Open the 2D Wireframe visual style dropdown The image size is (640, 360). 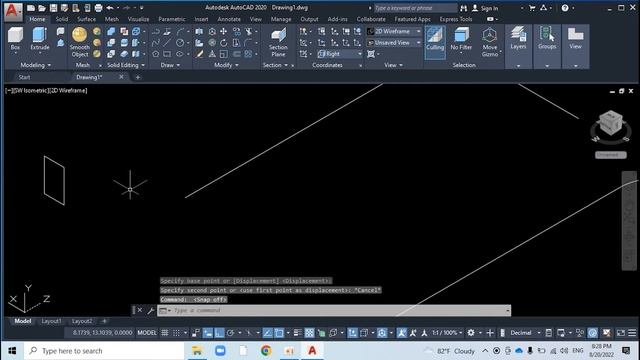click(x=394, y=31)
